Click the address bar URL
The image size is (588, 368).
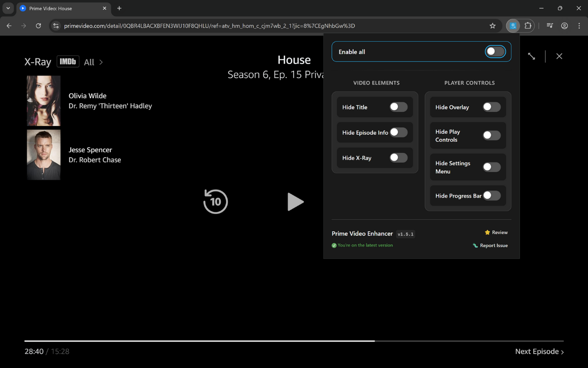point(209,26)
